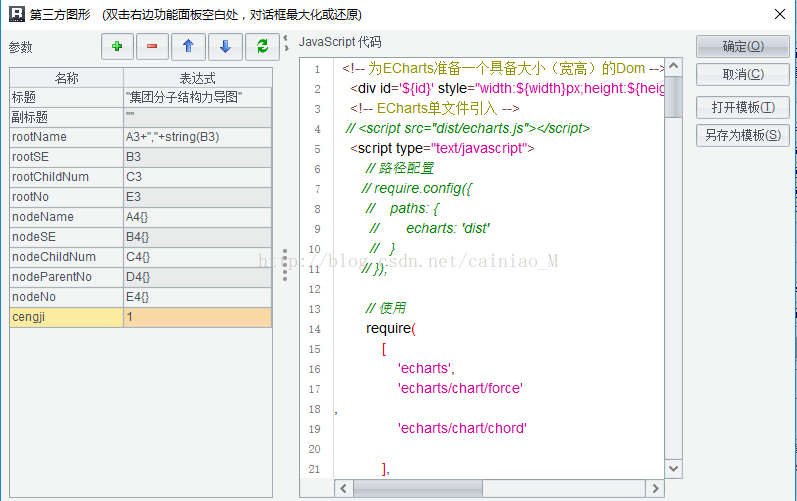797x501 pixels.
Task: Select the B3 expression cell
Action: [198, 157]
